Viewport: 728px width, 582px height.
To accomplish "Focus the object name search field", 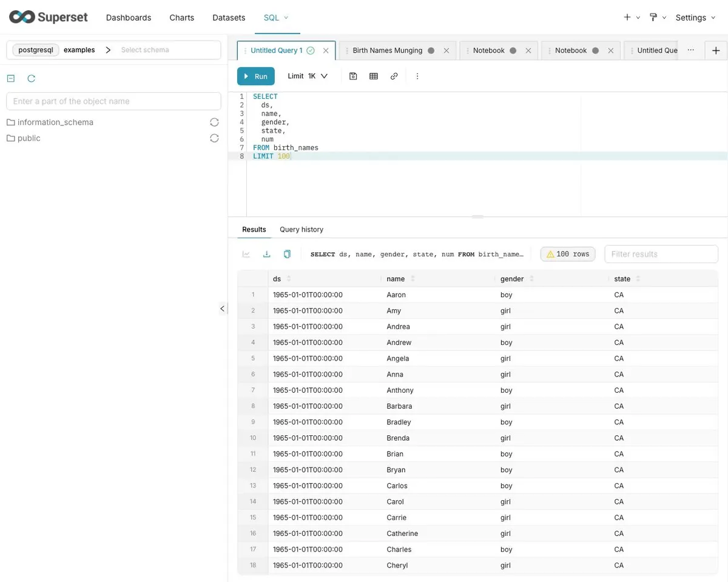I will coord(113,101).
